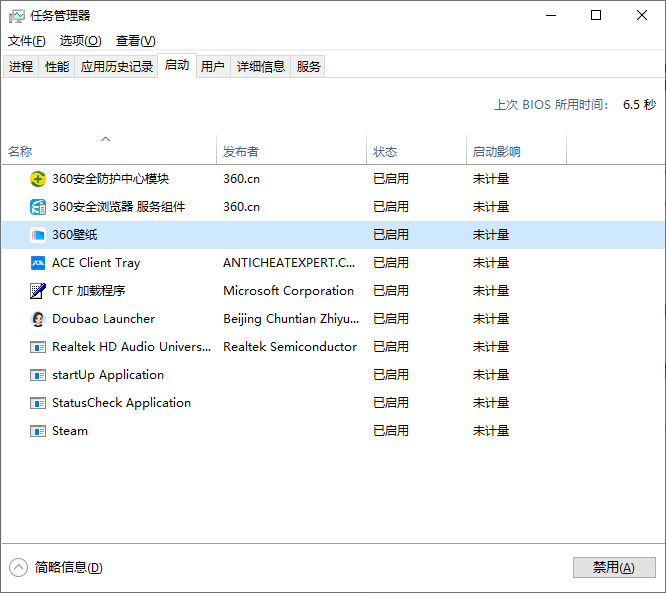This screenshot has height=593, width=666.
Task: Click the Doubao Launcher avatar icon
Action: click(x=38, y=319)
